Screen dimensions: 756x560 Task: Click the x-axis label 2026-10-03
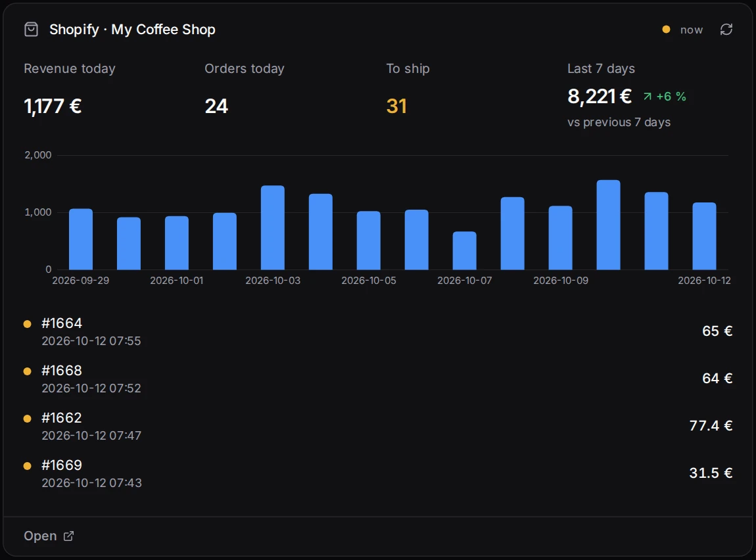tap(272, 281)
